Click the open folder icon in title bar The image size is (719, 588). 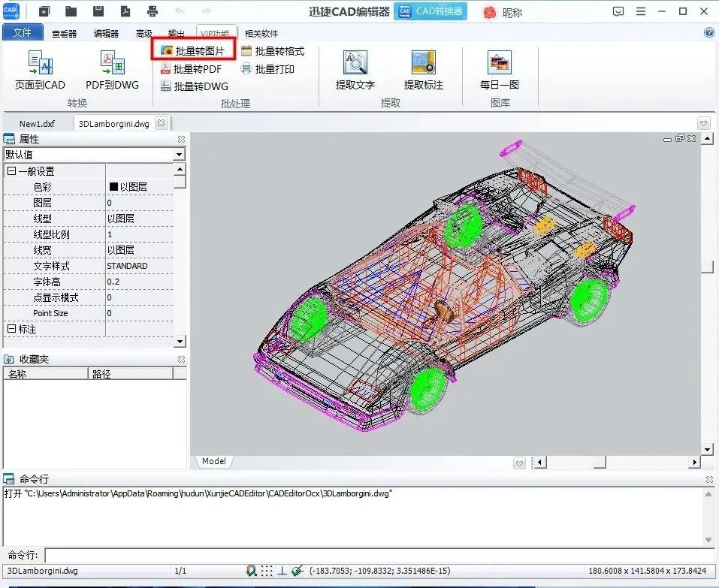(71, 11)
